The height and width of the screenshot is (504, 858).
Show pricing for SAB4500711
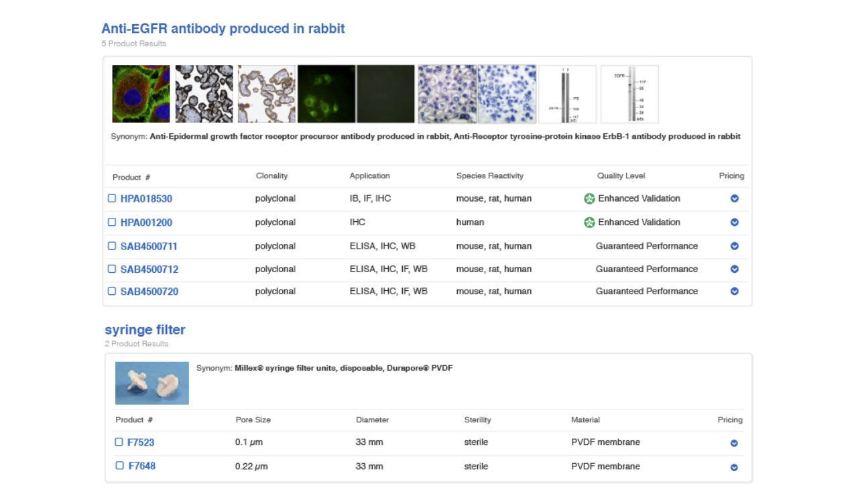point(734,246)
